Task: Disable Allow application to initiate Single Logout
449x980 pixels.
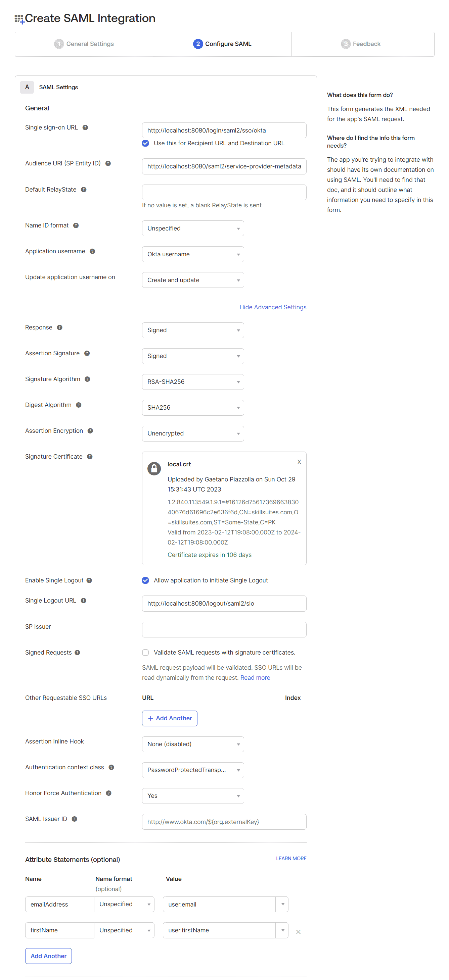Action: coord(145,580)
